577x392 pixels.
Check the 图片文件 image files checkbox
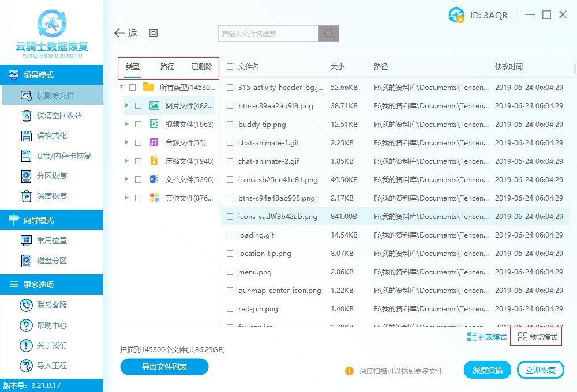tap(138, 105)
